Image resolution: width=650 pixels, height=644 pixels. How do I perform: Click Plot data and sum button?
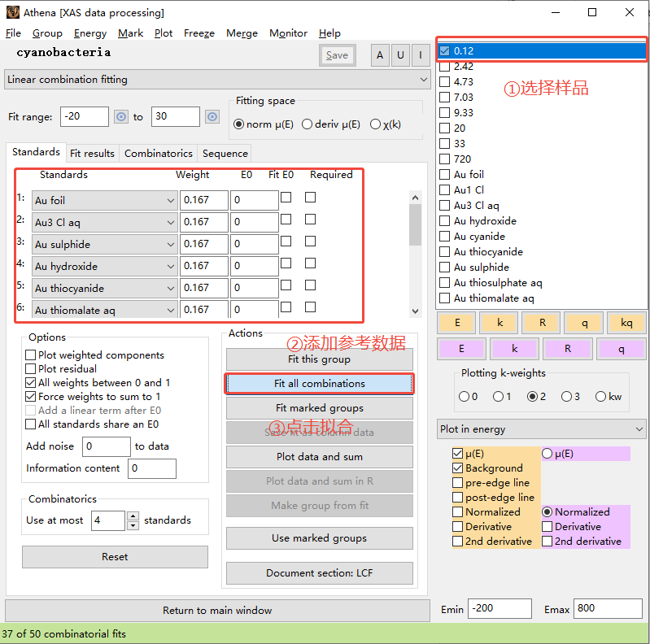319,457
